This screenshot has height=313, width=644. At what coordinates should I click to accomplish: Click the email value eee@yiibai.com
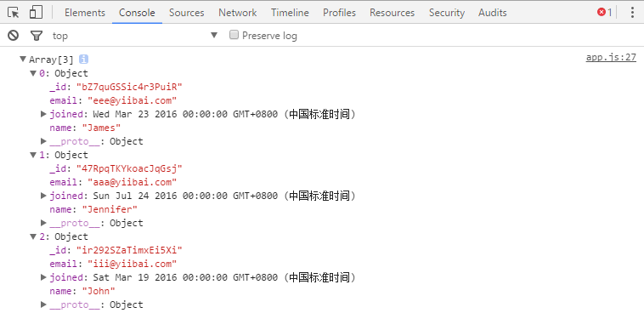[x=133, y=100]
